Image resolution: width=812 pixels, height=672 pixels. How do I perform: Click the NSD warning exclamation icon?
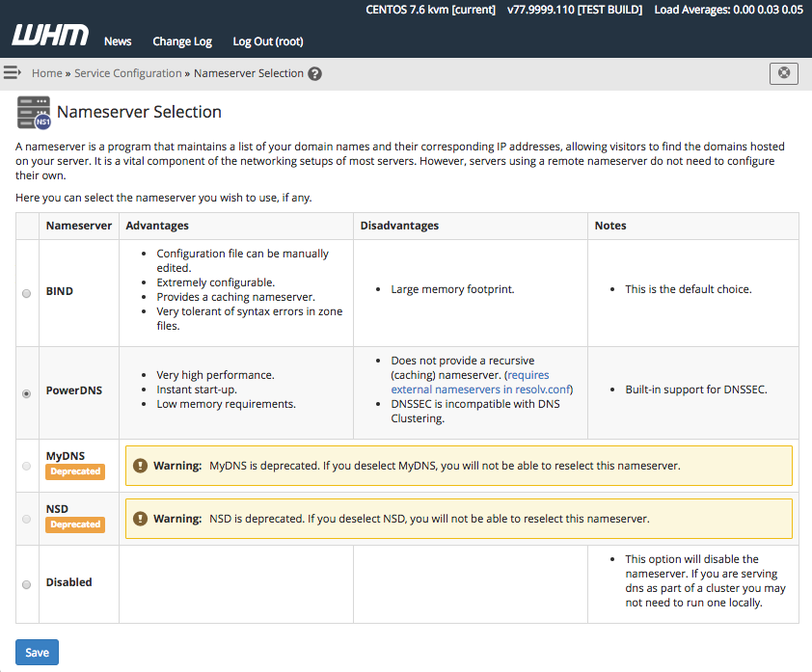[x=140, y=519]
